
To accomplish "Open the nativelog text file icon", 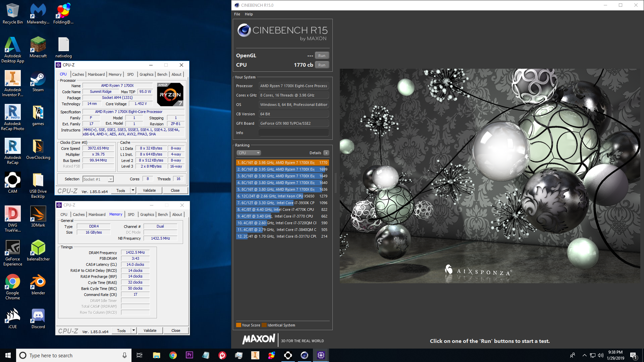I will pyautogui.click(x=63, y=47).
